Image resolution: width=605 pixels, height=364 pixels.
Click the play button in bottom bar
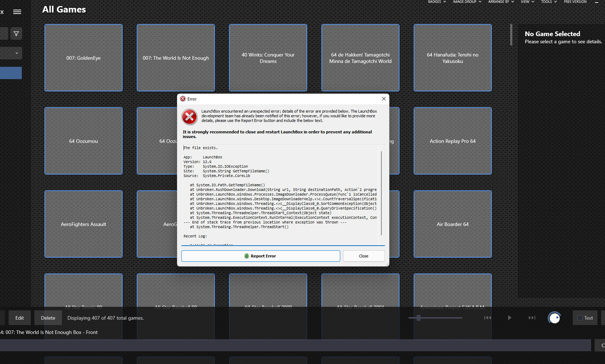(x=509, y=318)
